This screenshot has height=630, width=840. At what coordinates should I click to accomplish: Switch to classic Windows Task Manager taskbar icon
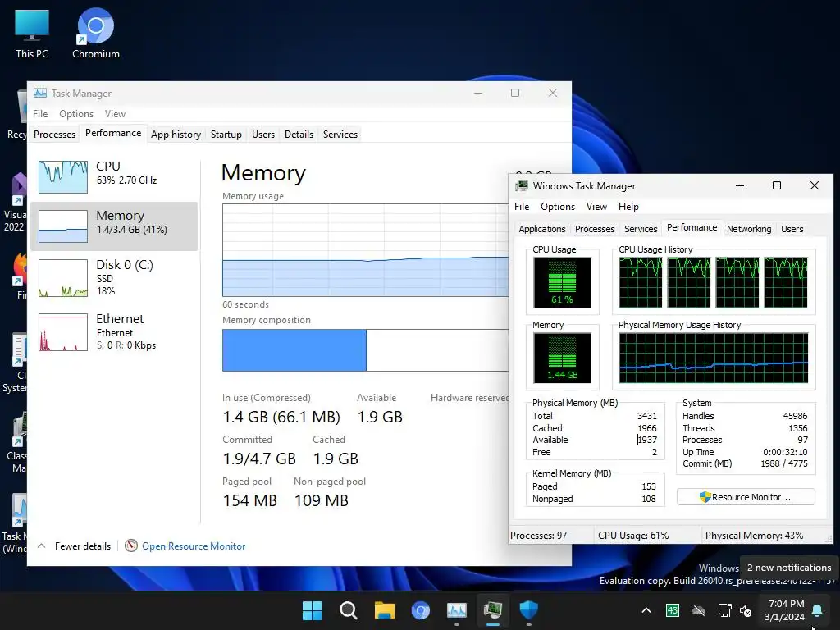pos(492,610)
